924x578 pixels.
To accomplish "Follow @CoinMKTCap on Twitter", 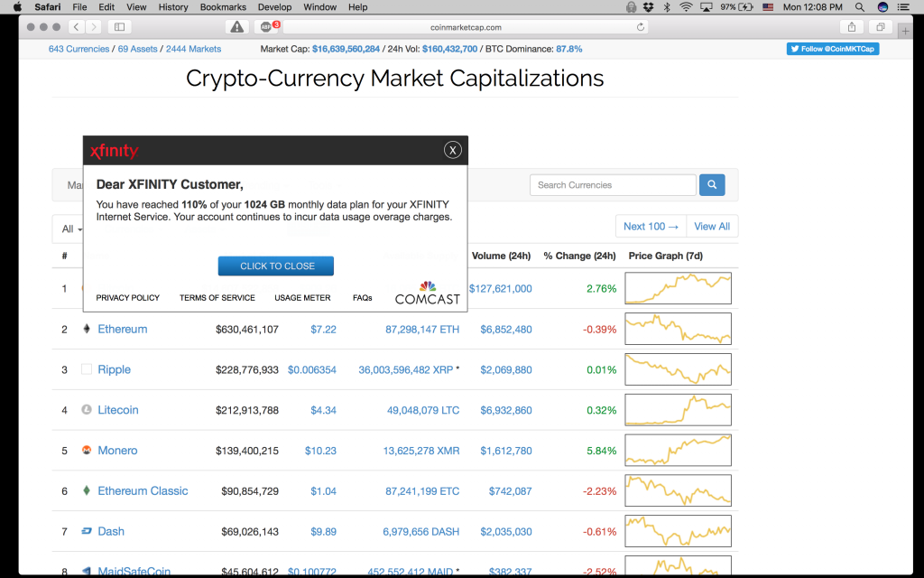I will click(x=833, y=49).
